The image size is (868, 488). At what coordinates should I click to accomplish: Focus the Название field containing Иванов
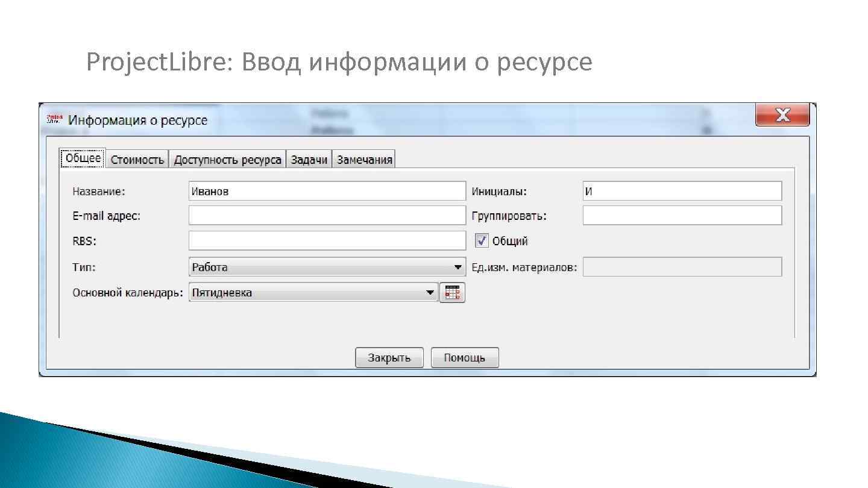[327, 191]
